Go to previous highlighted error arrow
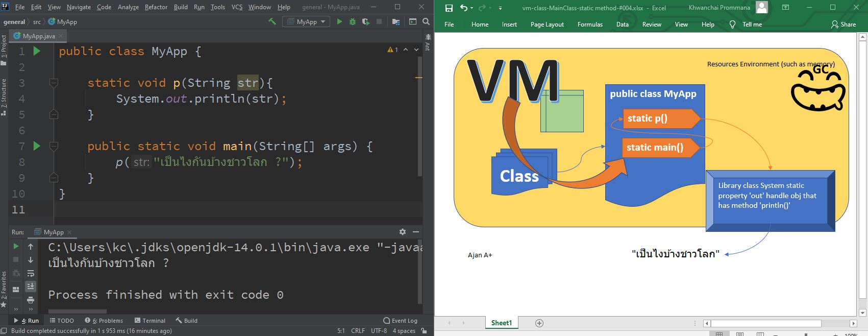The image size is (868, 336). [406, 50]
